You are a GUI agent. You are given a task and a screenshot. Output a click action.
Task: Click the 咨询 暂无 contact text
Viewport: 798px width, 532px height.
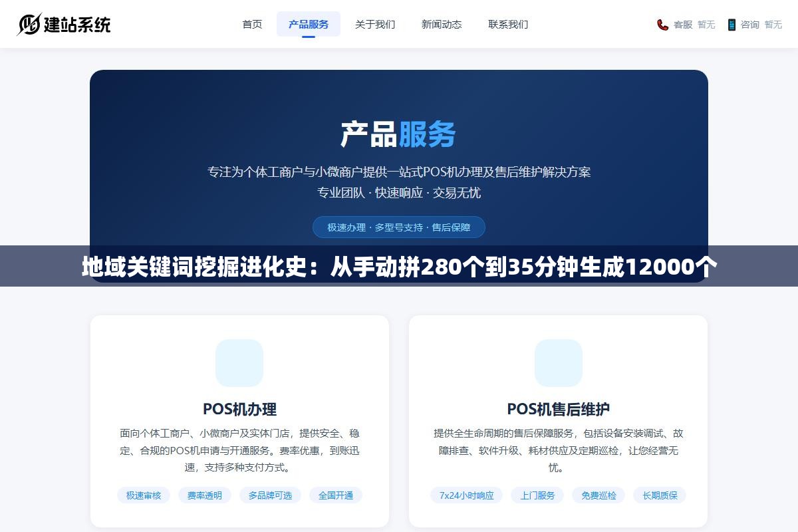[x=761, y=25]
